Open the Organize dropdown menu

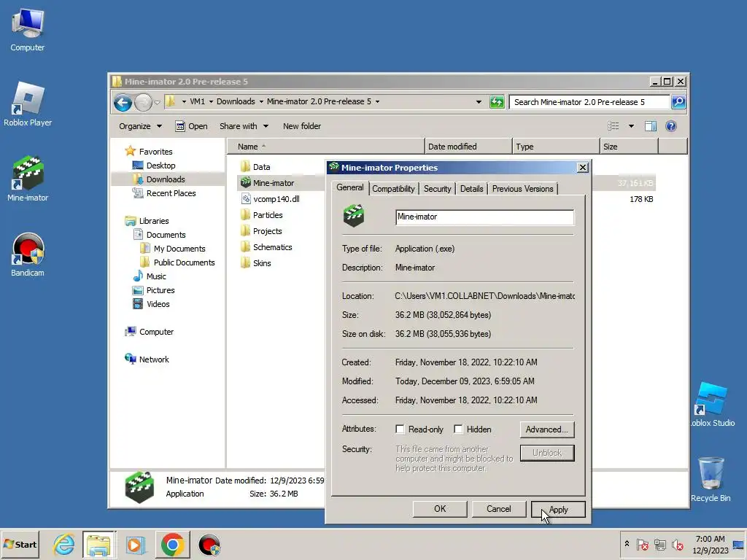coord(141,126)
